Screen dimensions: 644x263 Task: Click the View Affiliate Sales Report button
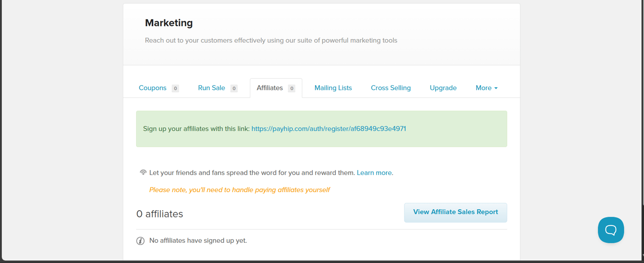click(x=456, y=212)
